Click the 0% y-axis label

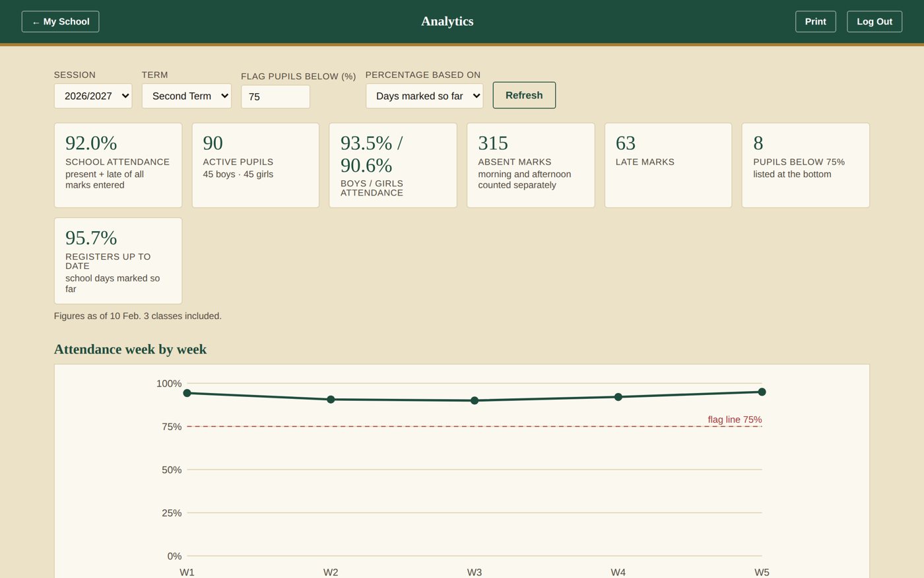point(174,556)
